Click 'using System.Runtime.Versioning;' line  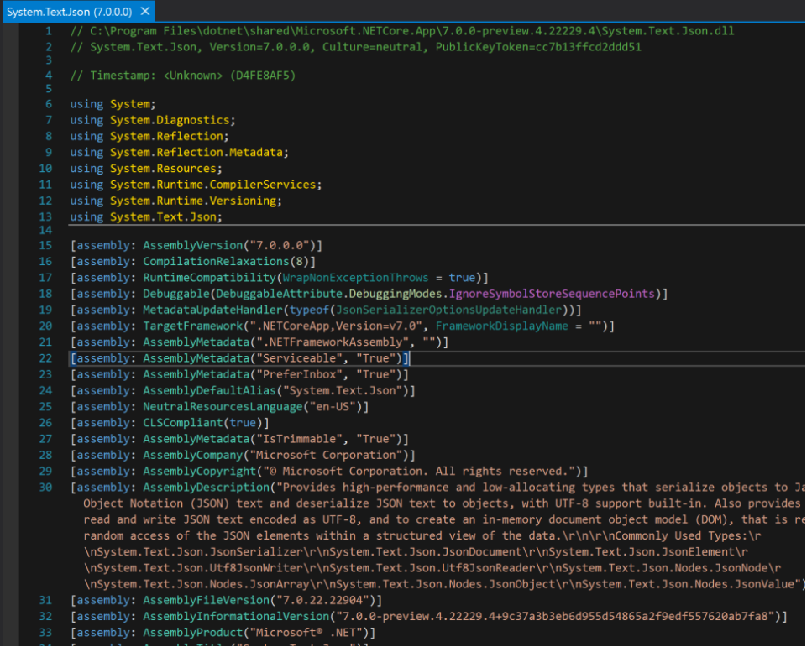coord(177,202)
